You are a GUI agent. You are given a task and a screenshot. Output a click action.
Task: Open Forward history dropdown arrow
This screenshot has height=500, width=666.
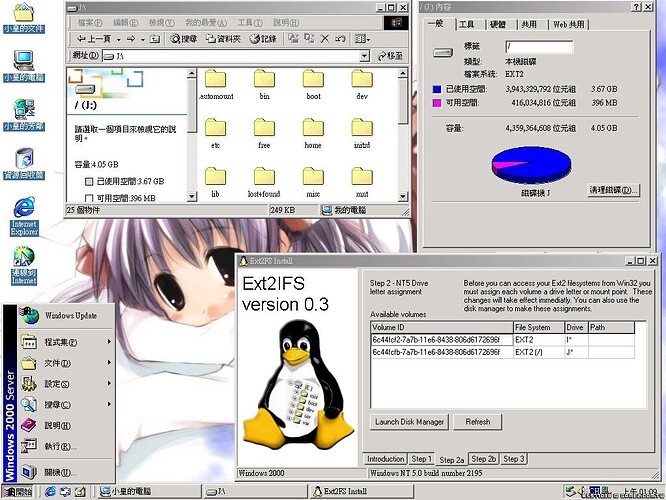(x=143, y=40)
